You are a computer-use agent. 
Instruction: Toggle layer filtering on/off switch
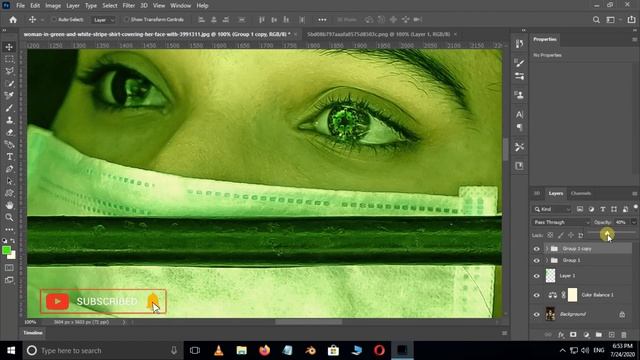[x=636, y=207]
